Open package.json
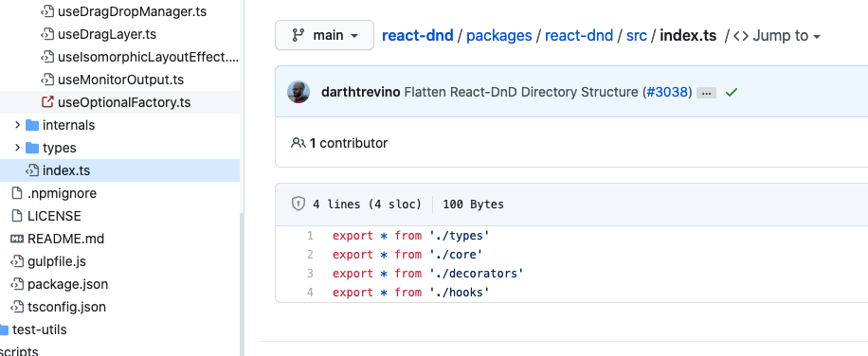 (x=68, y=284)
